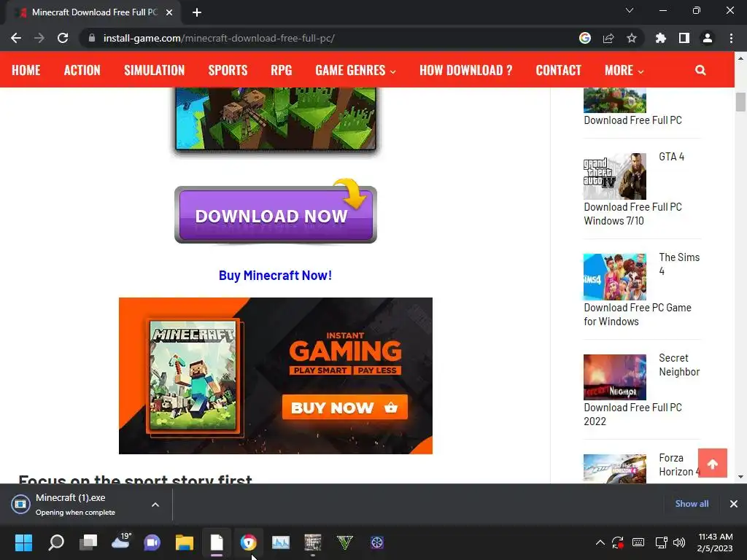Open the Chrome taskbar icon
This screenshot has width=747, height=560.
[x=248, y=542]
